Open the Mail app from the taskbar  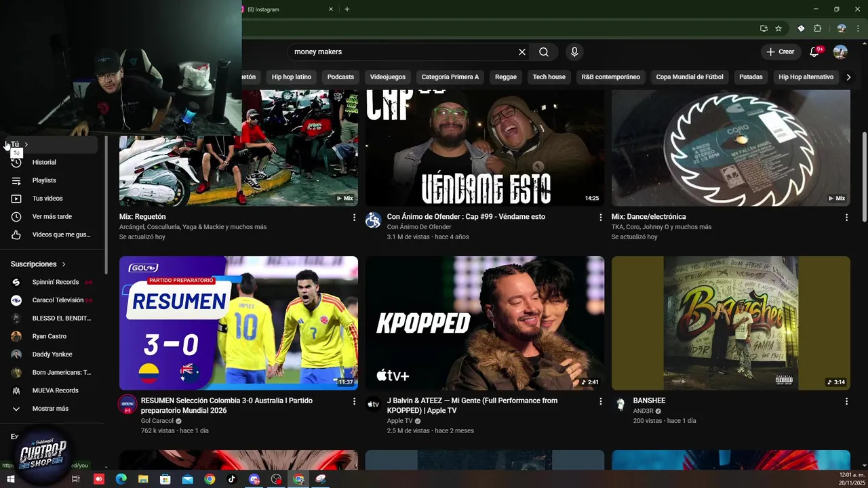point(187,479)
